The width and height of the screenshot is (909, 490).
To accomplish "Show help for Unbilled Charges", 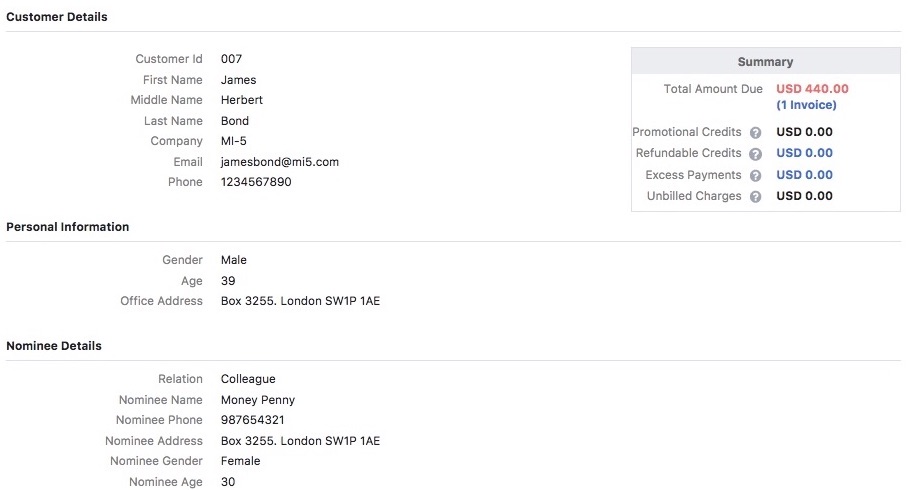I will (x=756, y=197).
